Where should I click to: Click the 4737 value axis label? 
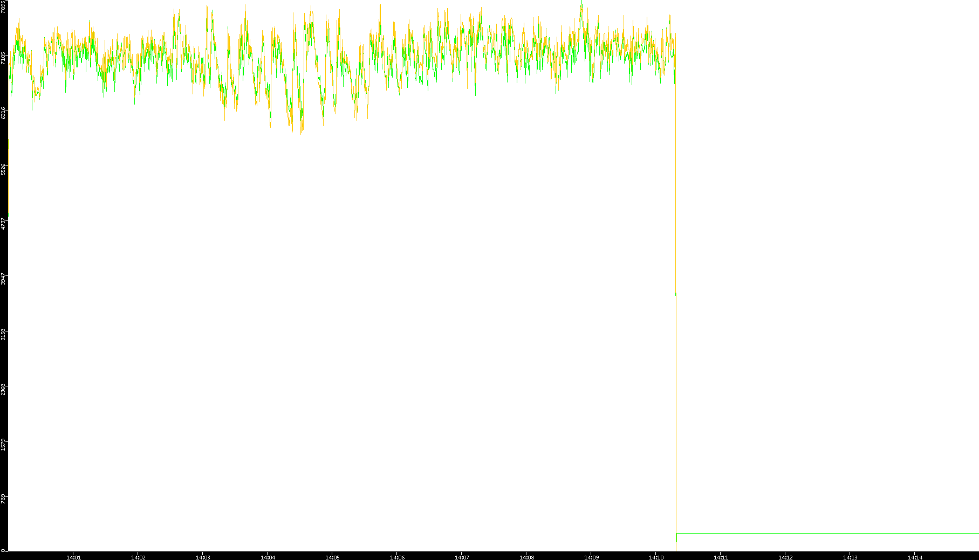pos(4,223)
